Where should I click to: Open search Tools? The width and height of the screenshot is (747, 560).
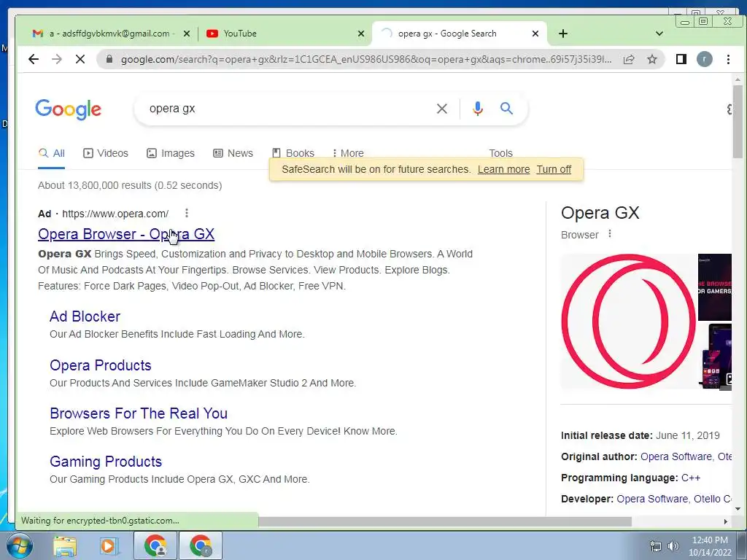tap(500, 153)
